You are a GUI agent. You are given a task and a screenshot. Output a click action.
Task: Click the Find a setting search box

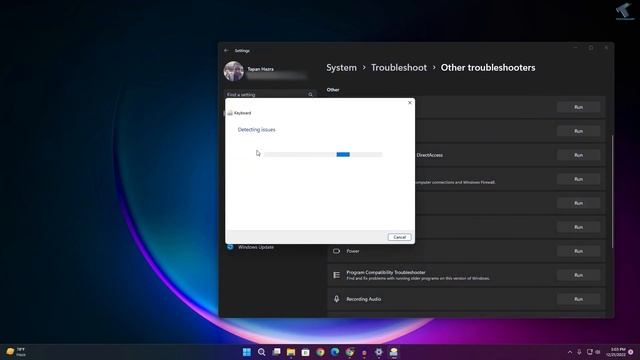coord(270,94)
